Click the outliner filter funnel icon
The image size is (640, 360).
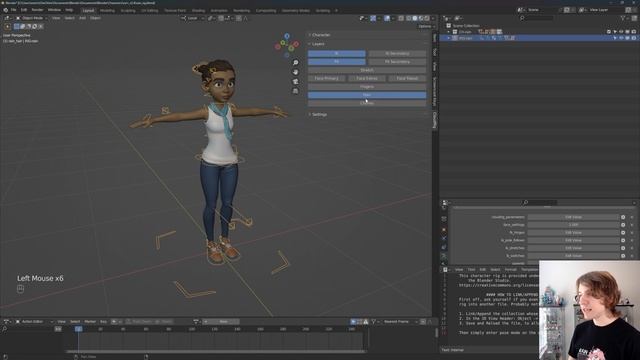623,18
